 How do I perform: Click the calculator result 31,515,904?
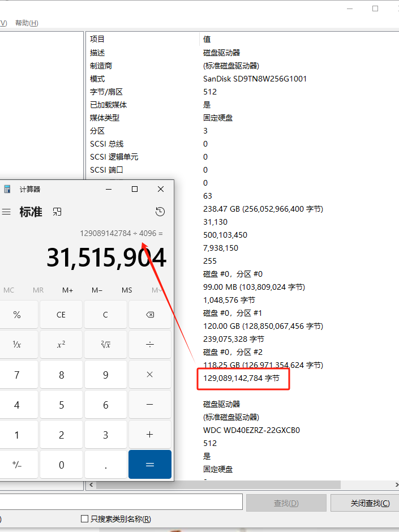[106, 258]
